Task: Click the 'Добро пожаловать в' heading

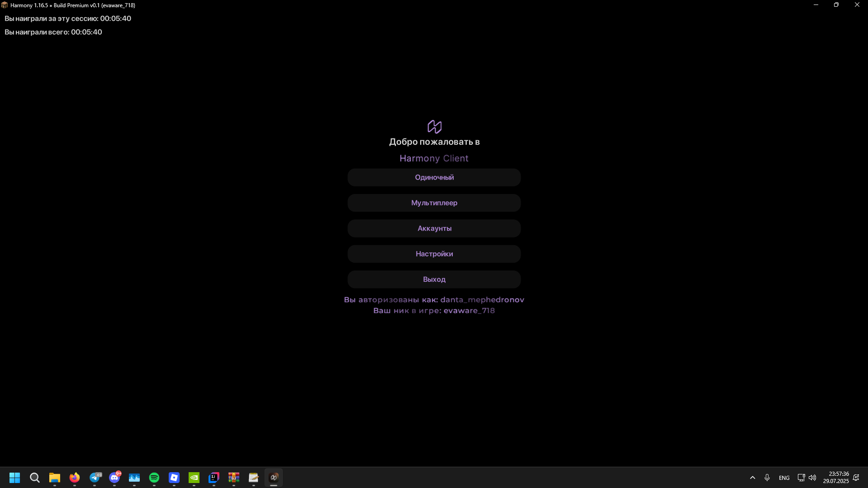Action: 434,142
